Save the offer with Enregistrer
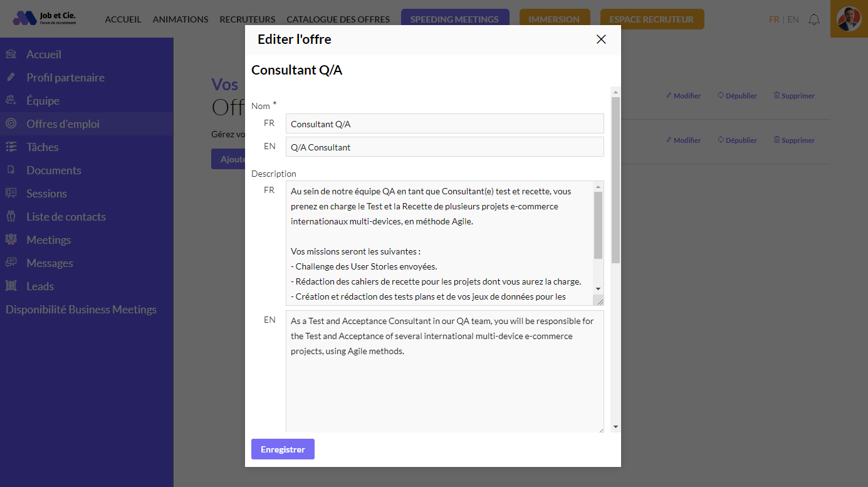The image size is (868, 487). tap(283, 449)
